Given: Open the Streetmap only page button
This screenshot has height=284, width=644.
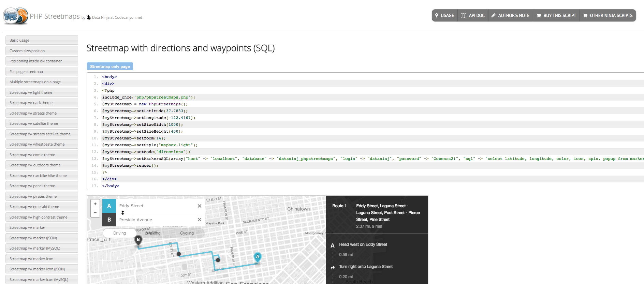Looking at the screenshot, I should [x=110, y=66].
